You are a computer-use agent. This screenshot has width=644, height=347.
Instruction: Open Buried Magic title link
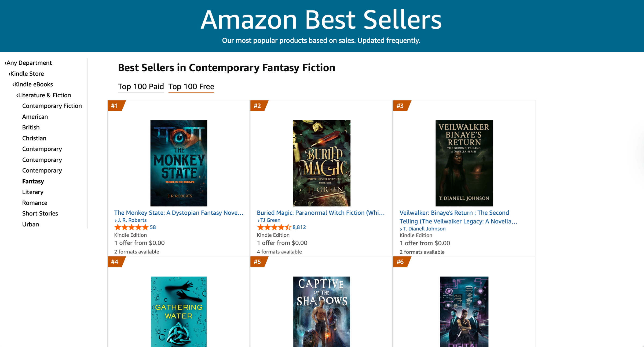pos(321,213)
